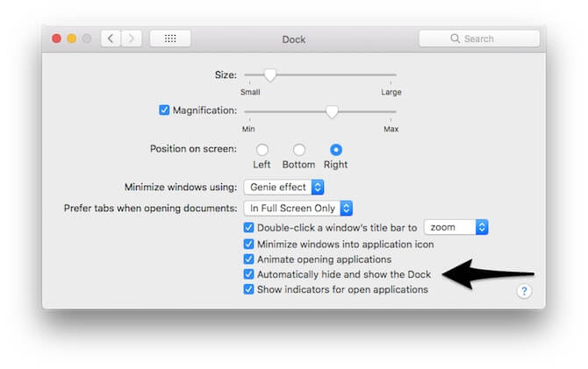Minimize window with yellow button
This screenshot has width=588, height=369.
tap(72, 39)
